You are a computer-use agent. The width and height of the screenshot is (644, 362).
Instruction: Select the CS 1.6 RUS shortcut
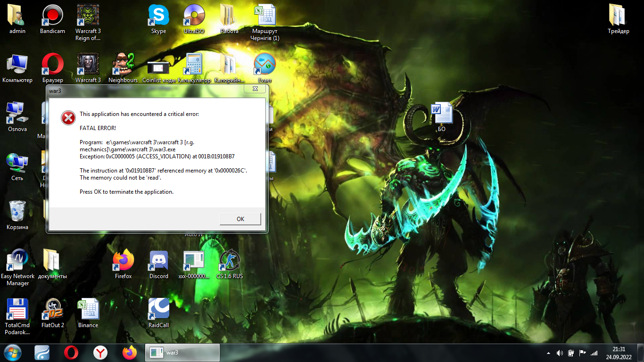point(230,264)
